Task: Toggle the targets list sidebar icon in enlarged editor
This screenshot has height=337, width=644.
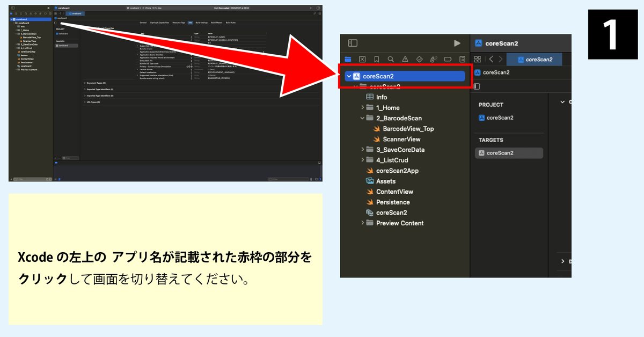Action: point(477,86)
